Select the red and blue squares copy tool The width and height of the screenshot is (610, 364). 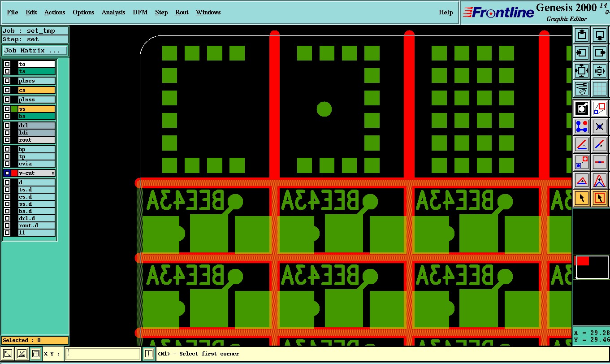[x=600, y=108]
